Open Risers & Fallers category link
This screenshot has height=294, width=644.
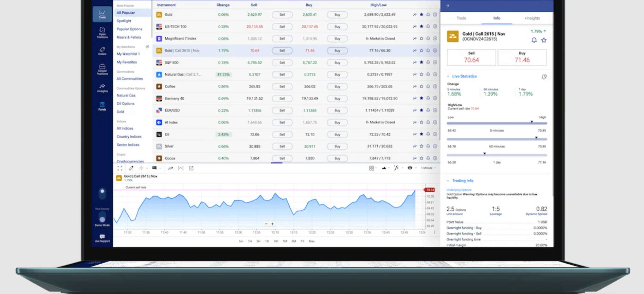129,37
